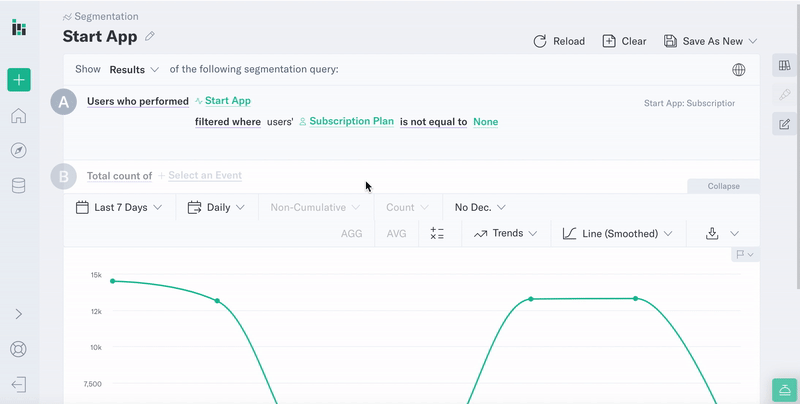Click the formula calculator icon
Viewport: 800px width, 404px height.
pos(437,234)
